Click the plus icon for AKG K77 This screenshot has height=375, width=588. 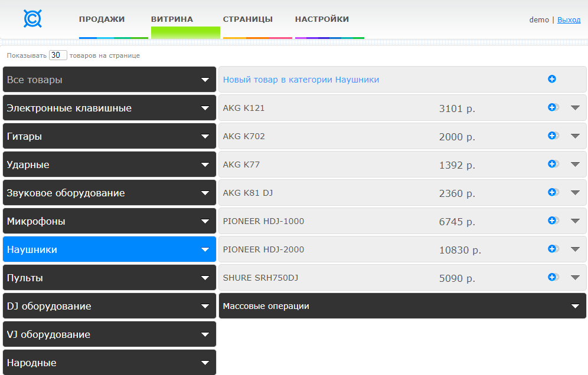tap(553, 164)
